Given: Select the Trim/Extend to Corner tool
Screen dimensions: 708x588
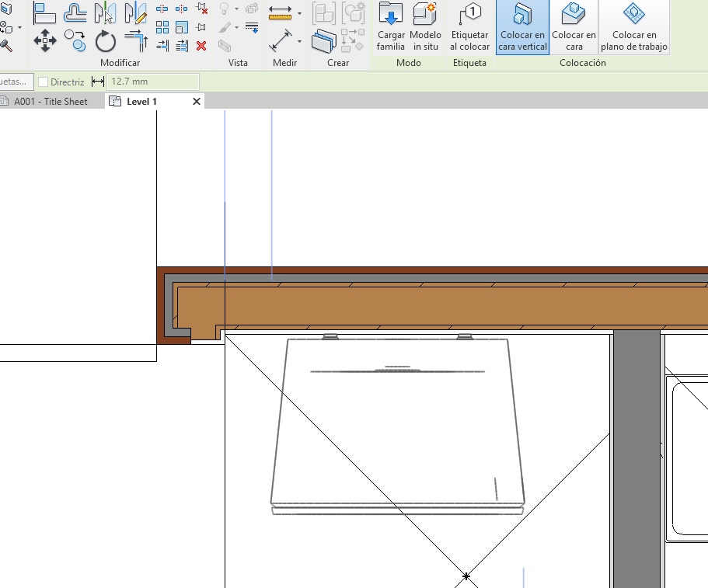Looking at the screenshot, I should [135, 40].
